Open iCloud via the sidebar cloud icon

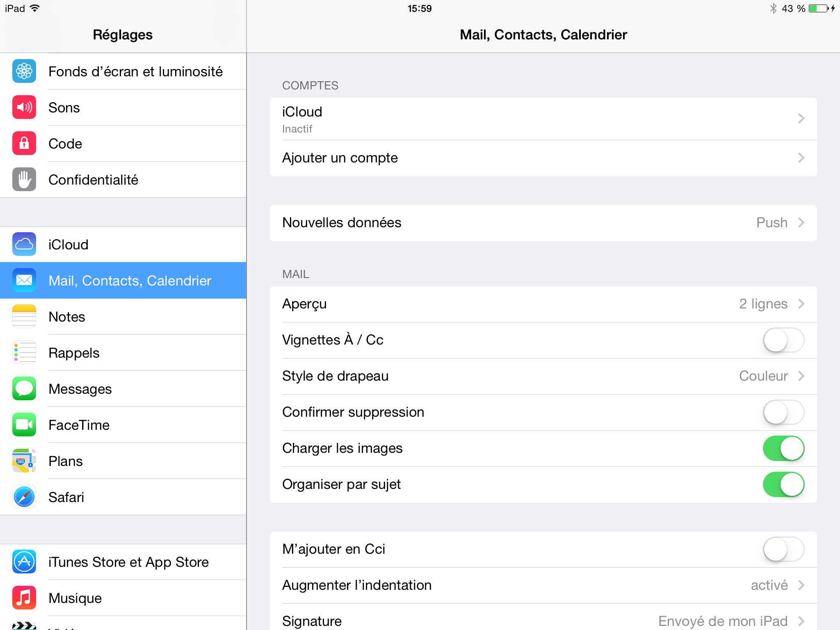[x=24, y=244]
